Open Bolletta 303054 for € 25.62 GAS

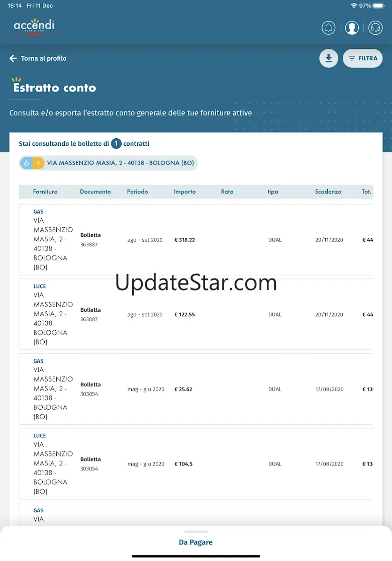(x=90, y=389)
